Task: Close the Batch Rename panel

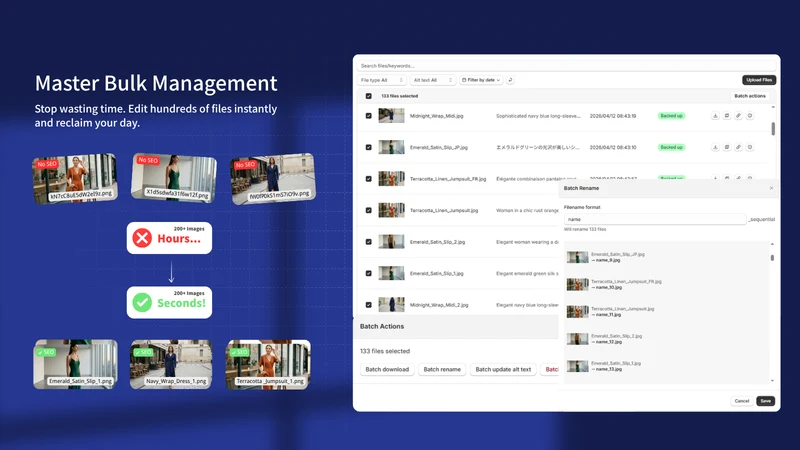Action: [x=771, y=188]
